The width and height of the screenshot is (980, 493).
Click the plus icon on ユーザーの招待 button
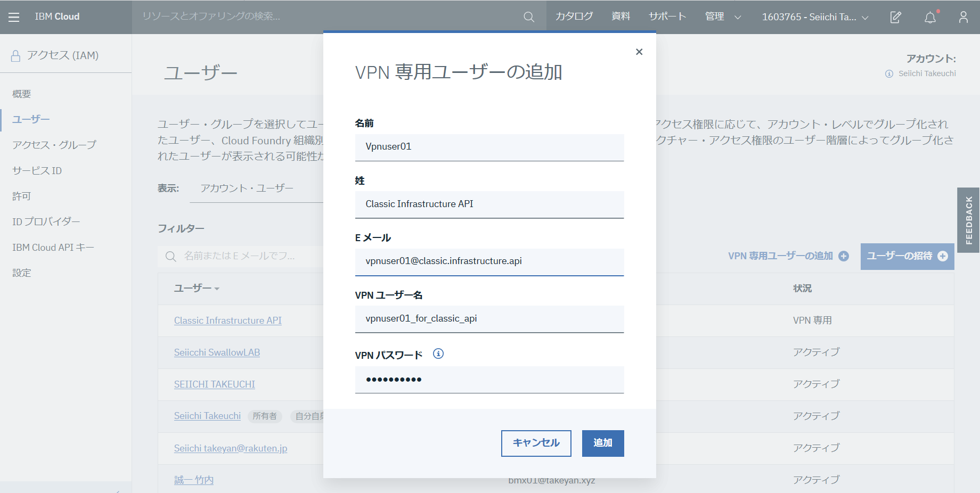tap(943, 256)
